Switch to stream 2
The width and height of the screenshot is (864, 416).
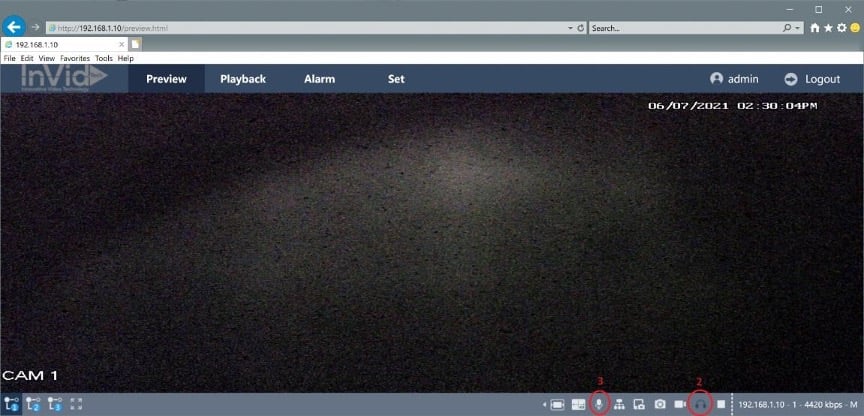pos(32,404)
